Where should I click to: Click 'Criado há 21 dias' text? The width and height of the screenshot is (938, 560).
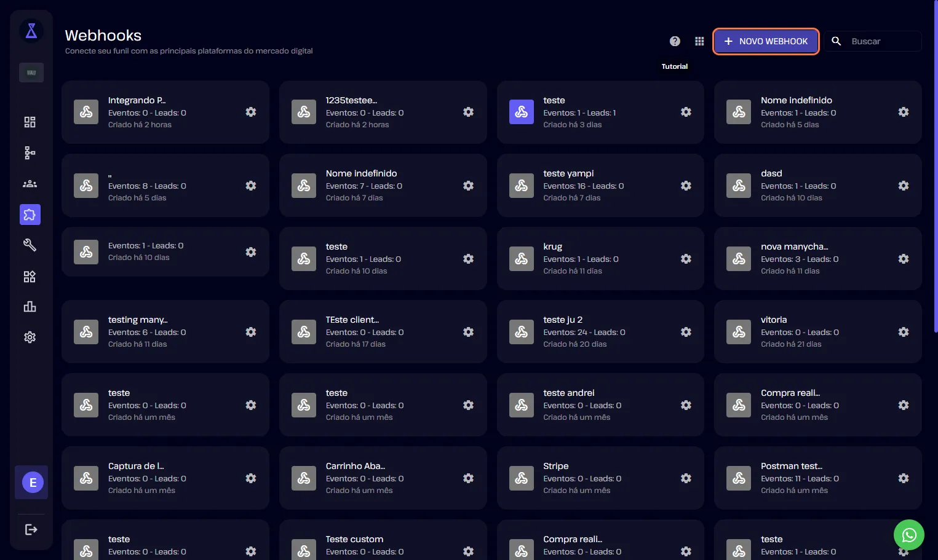coord(791,344)
